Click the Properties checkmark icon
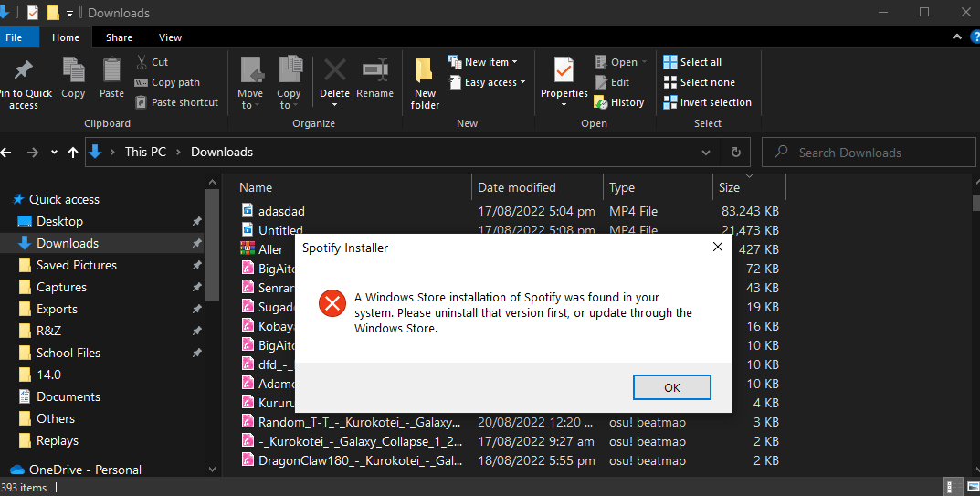This screenshot has height=496, width=980. [x=564, y=70]
